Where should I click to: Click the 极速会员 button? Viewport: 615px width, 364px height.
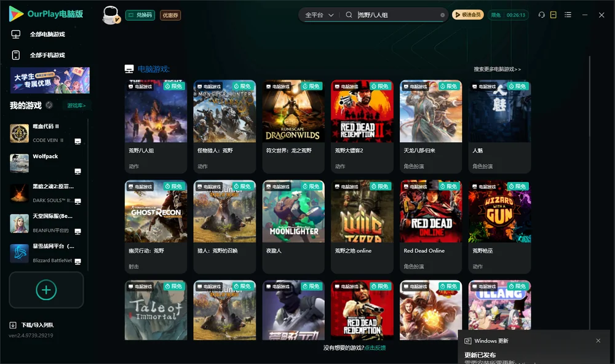pyautogui.click(x=468, y=15)
